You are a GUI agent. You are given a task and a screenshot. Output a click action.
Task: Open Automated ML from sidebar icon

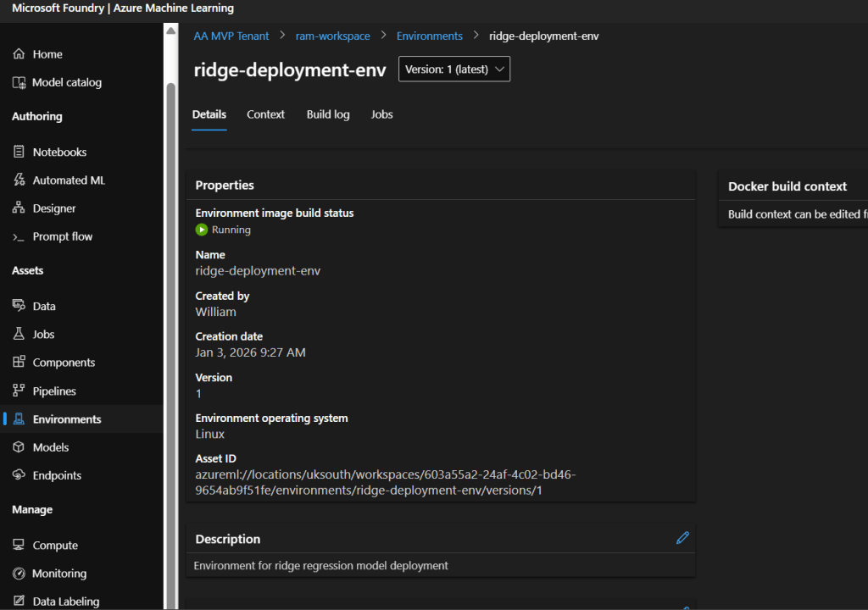19,180
